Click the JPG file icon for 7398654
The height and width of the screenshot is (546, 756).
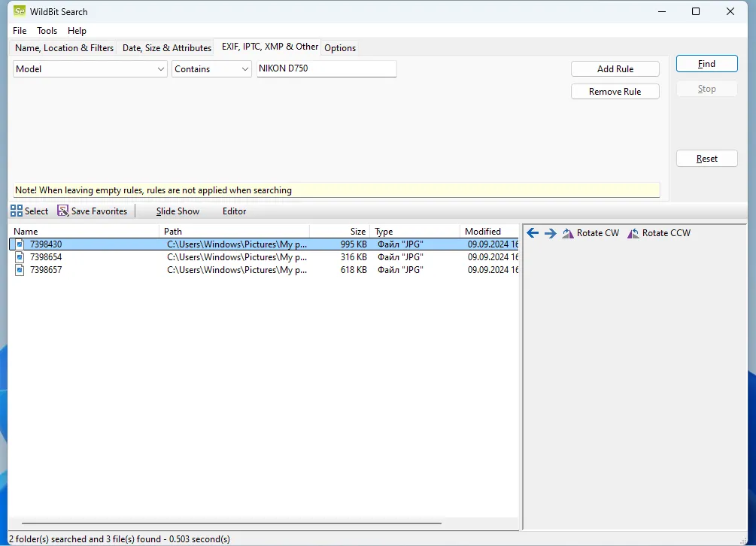click(20, 257)
